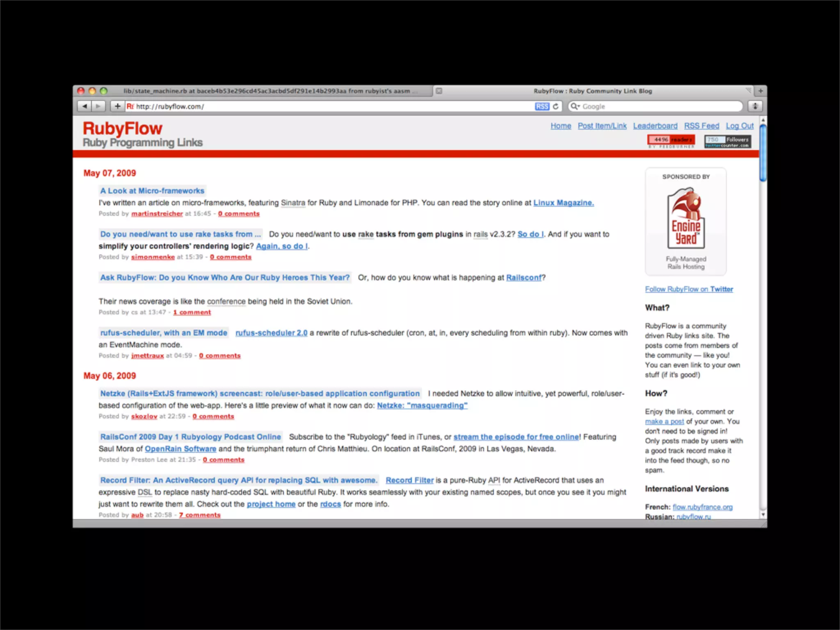
Task: Click the RSS badge in address bar
Action: tap(542, 106)
